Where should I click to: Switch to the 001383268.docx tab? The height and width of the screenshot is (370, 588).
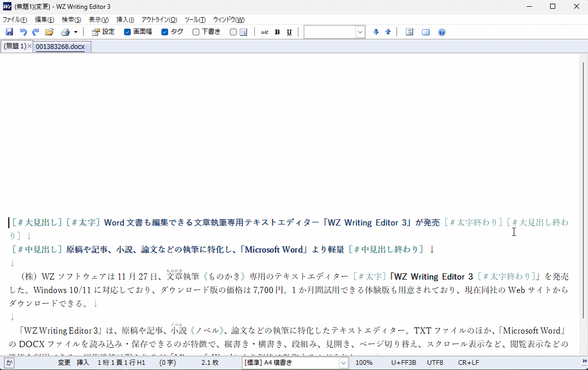click(62, 46)
